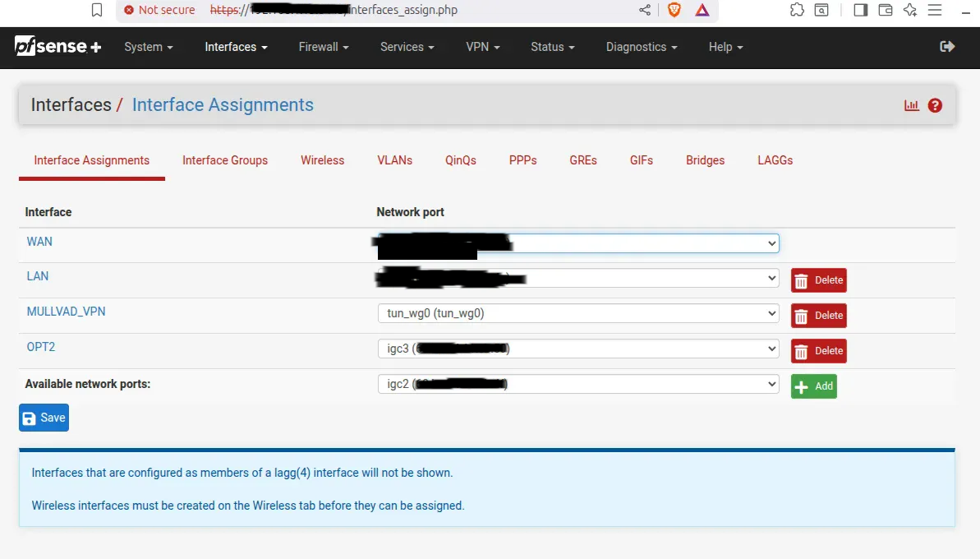This screenshot has height=559, width=980.
Task: Log out using the exit icon
Action: pos(946,47)
